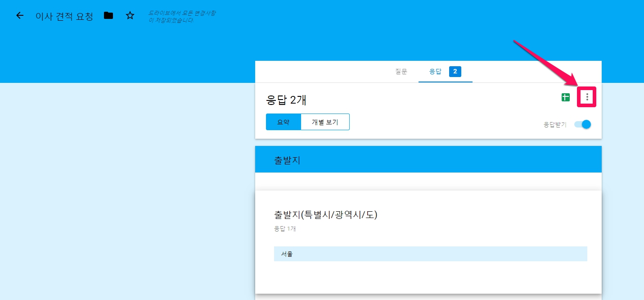
Task: Click the 출발지(특별시/광역시/도) question title
Action: [x=325, y=214]
